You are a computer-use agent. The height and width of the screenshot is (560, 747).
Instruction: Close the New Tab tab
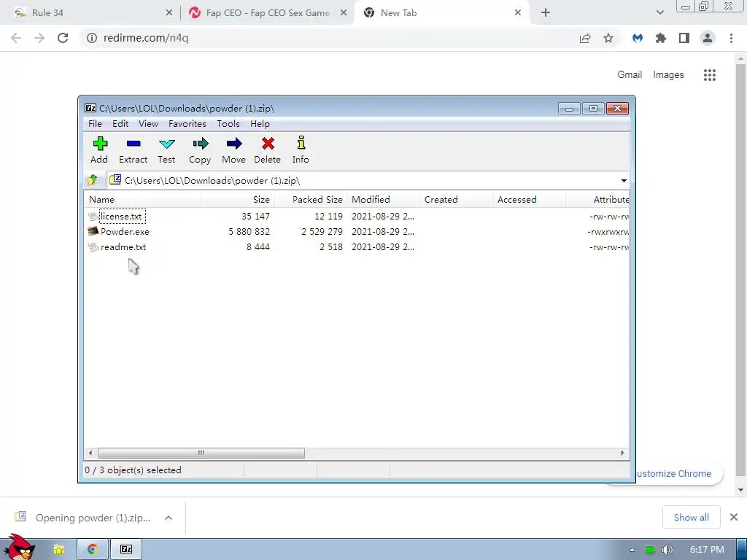(518, 13)
